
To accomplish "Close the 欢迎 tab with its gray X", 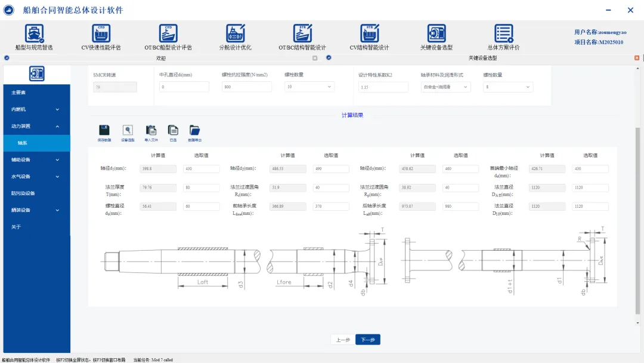I will point(315,58).
